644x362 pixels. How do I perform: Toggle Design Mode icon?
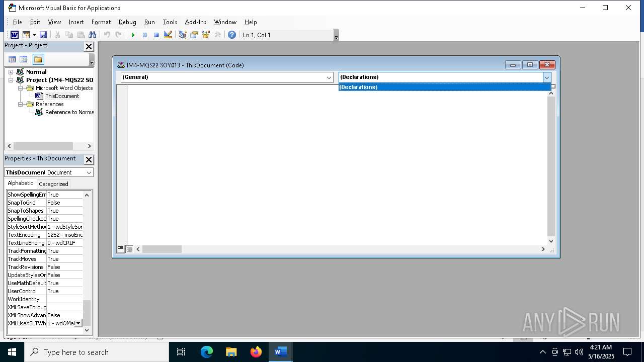168,35
